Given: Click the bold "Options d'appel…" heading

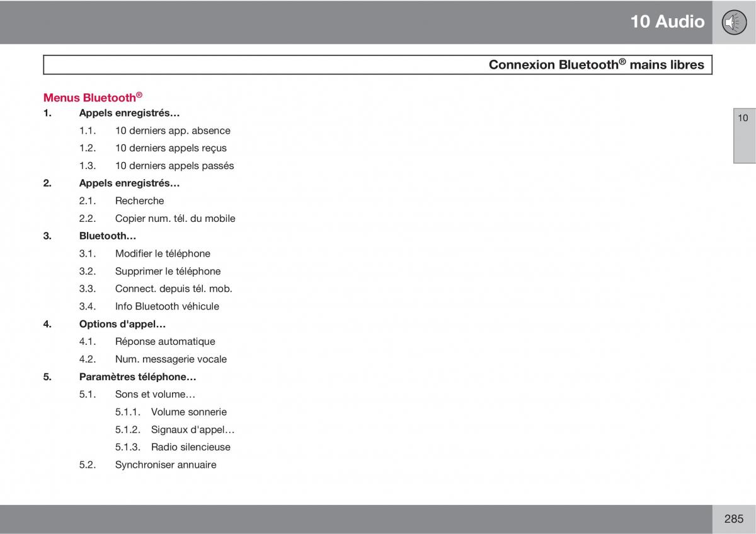Looking at the screenshot, I should pyautogui.click(x=123, y=324).
